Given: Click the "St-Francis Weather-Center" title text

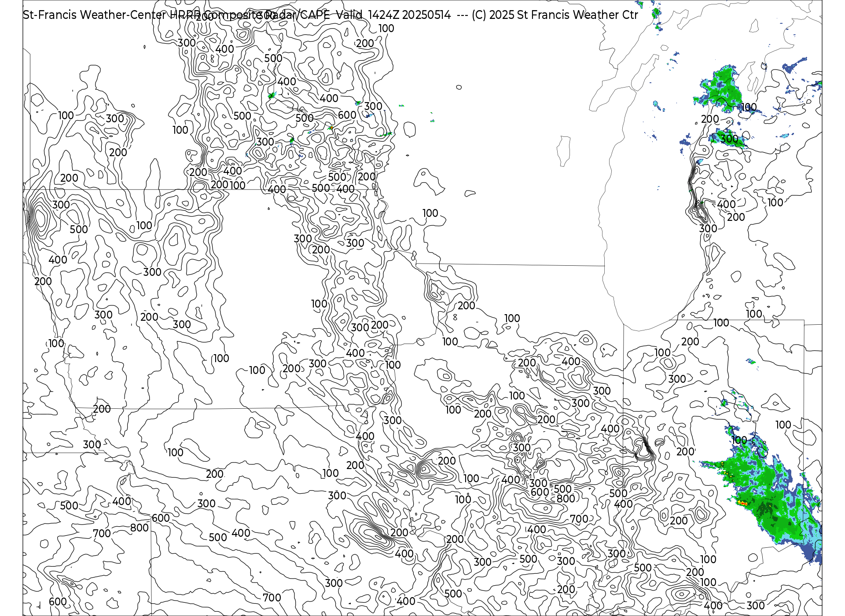Looking at the screenshot, I should point(96,15).
